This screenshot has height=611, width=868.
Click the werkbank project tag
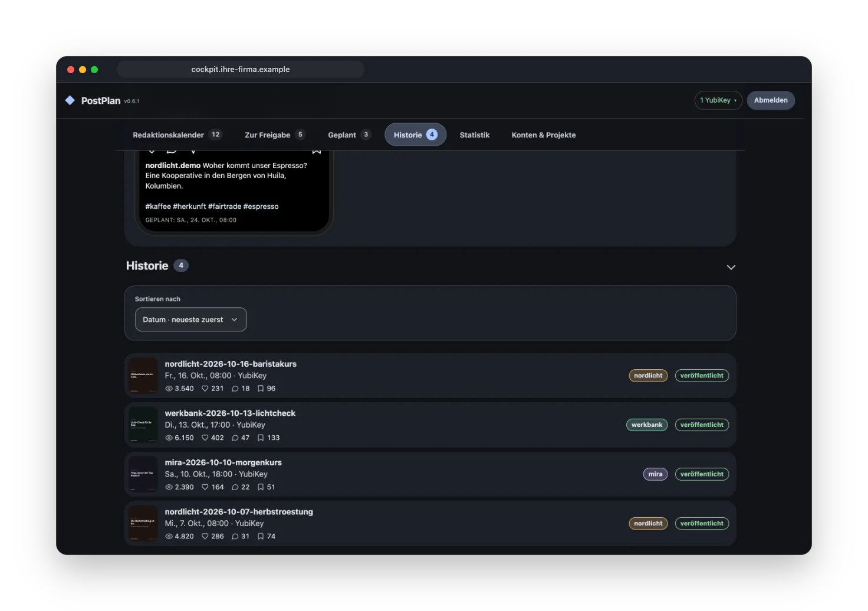(647, 425)
